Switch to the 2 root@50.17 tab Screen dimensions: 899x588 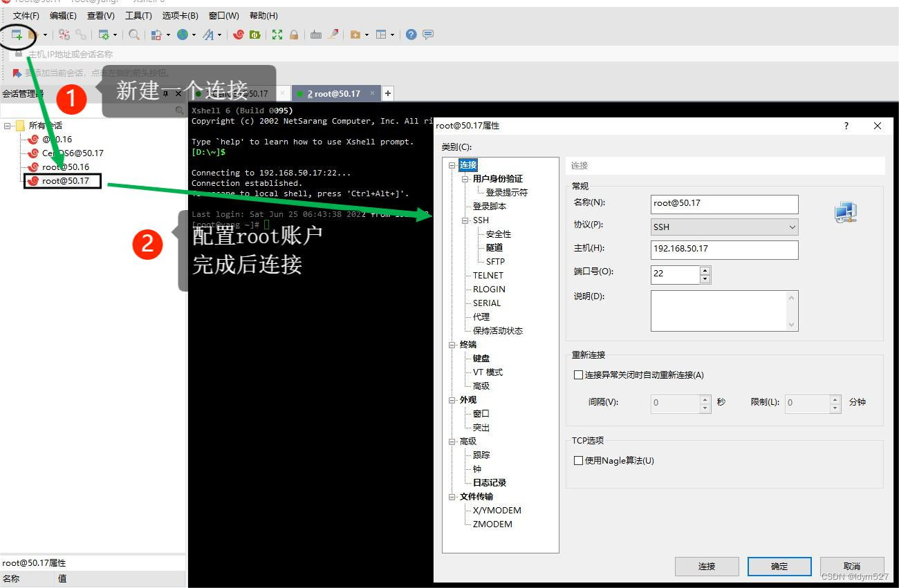[336, 93]
